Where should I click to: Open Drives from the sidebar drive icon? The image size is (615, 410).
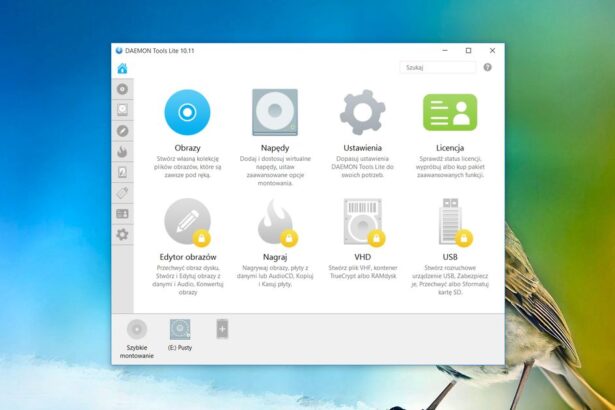[x=122, y=109]
